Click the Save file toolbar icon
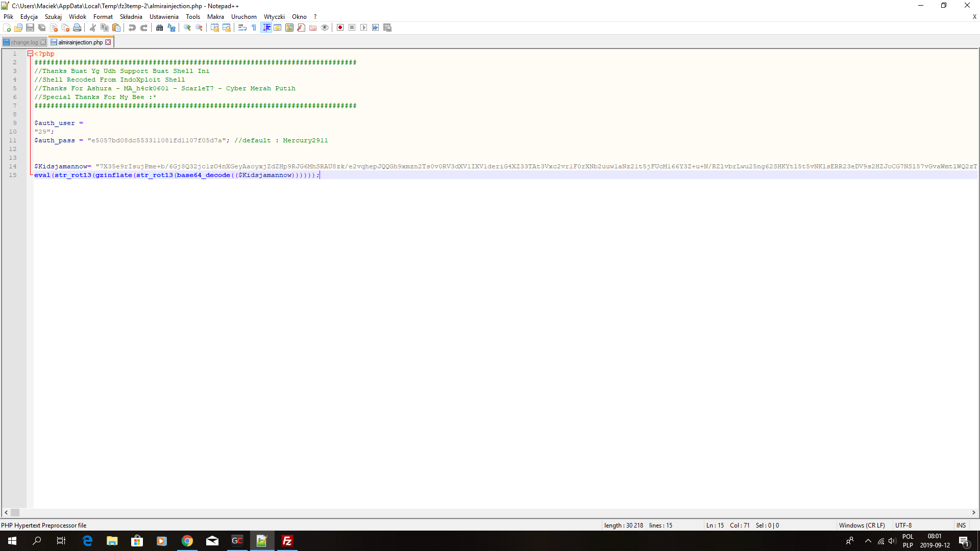Viewport: 980px width, 551px height. [30, 28]
